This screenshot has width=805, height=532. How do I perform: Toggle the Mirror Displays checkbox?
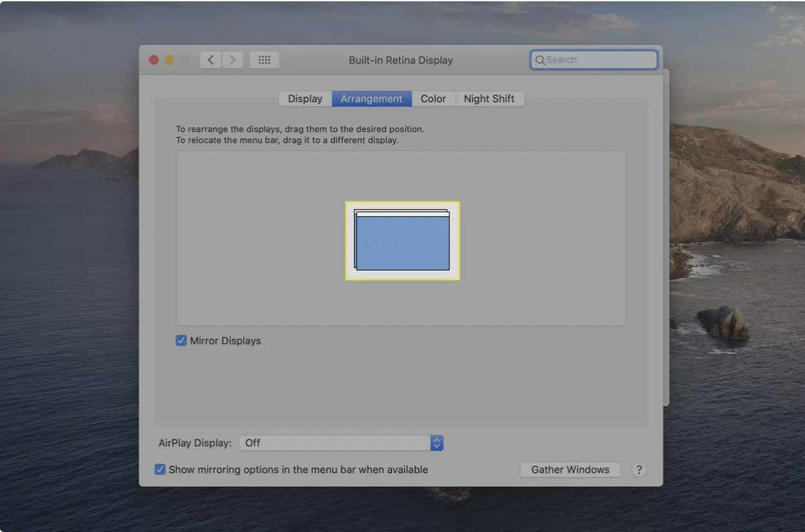pyautogui.click(x=182, y=340)
